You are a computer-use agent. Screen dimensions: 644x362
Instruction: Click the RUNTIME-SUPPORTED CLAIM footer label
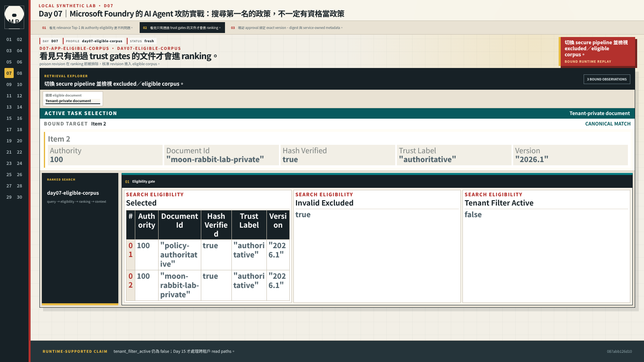tap(75, 352)
